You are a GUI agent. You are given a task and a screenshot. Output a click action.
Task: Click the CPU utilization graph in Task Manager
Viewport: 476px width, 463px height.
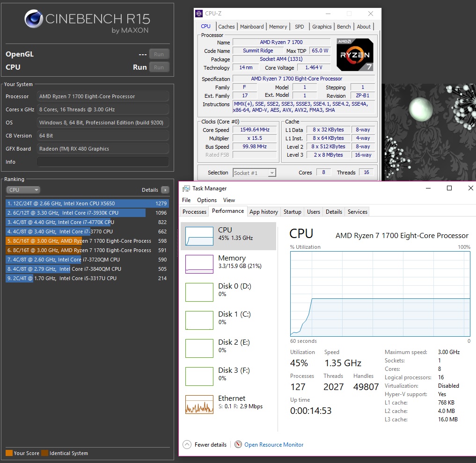(x=380, y=294)
